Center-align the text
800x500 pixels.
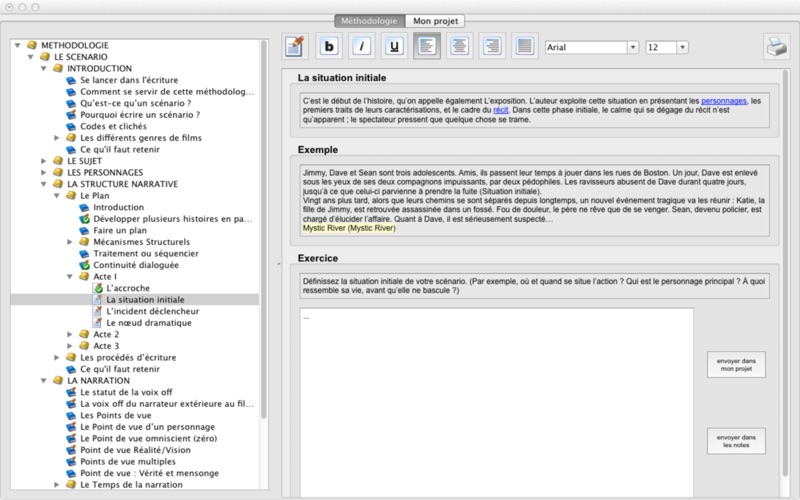pos(459,46)
